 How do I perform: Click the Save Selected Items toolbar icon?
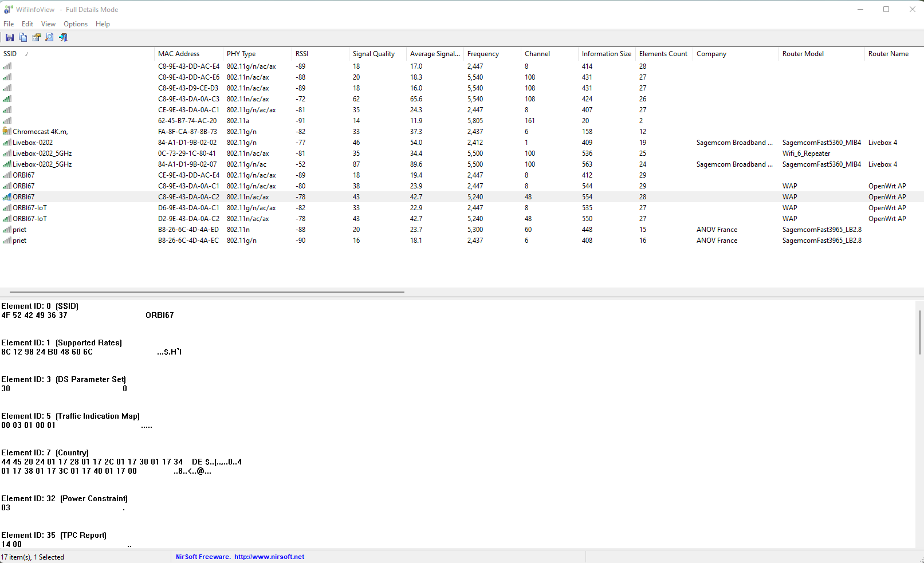point(10,38)
